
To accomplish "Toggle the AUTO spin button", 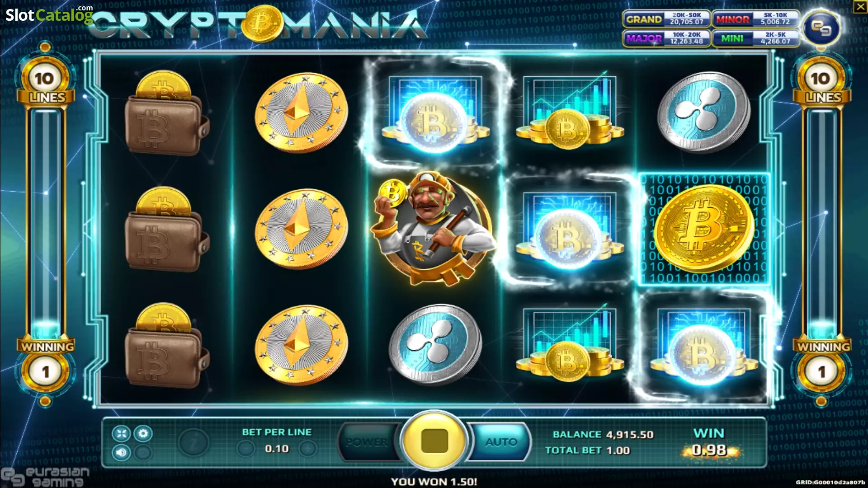I will (x=500, y=442).
